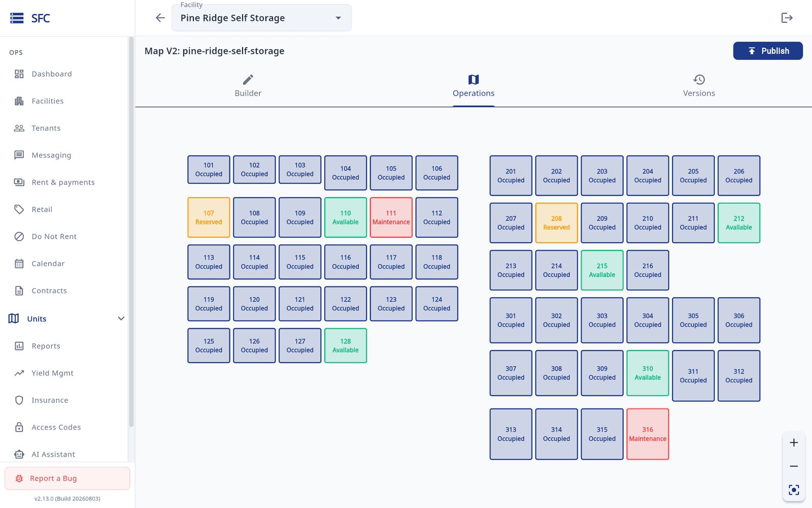
Task: Open the Facility dropdown selector
Action: pyautogui.click(x=261, y=18)
